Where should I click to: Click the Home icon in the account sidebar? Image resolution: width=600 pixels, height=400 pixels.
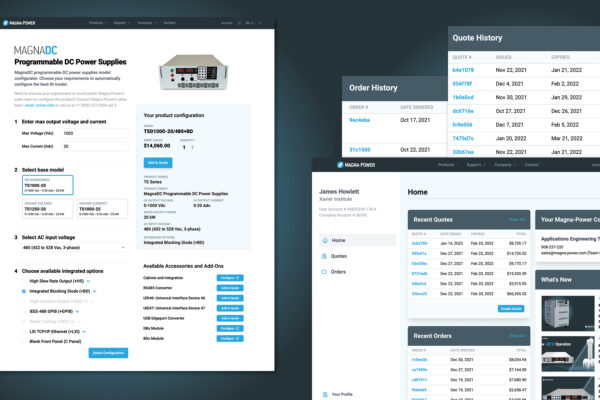(325, 240)
